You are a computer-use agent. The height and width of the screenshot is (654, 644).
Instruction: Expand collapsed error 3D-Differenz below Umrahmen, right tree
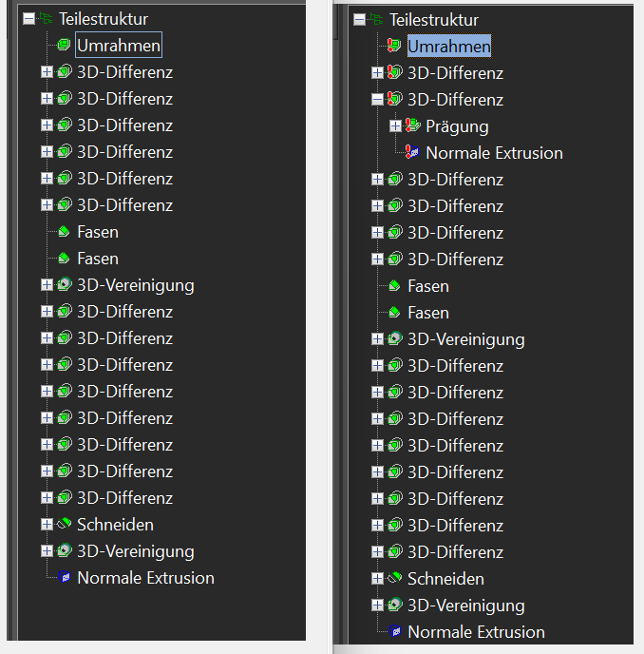click(x=378, y=73)
